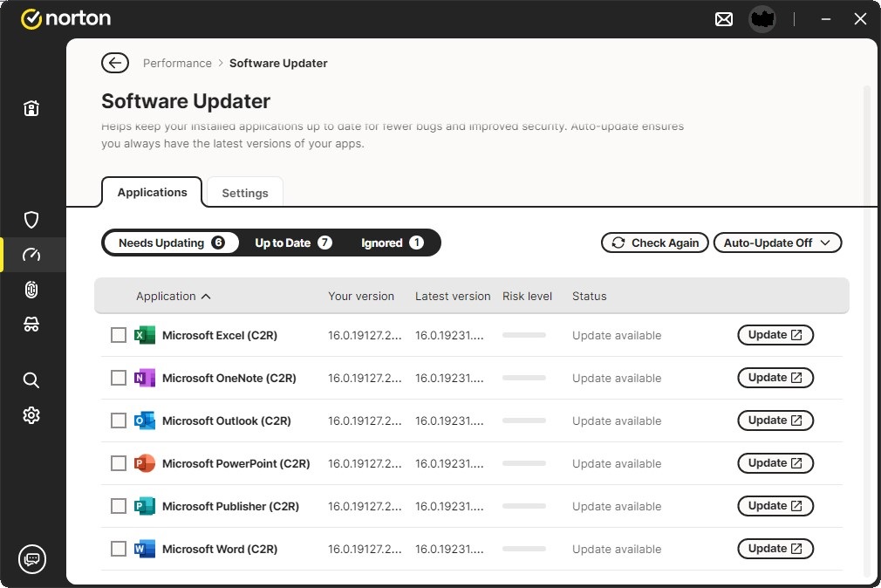Image resolution: width=881 pixels, height=588 pixels.
Task: Expand the Auto-Update Off dropdown
Action: (777, 243)
